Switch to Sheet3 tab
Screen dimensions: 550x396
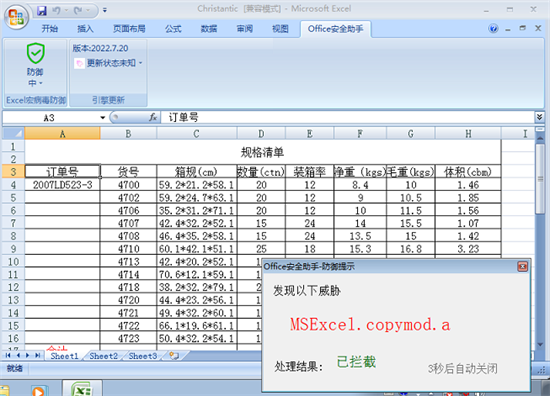pyautogui.click(x=143, y=356)
